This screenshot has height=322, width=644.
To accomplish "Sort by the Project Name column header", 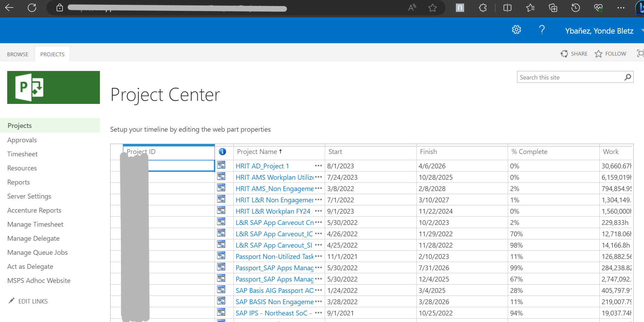I will tap(257, 152).
